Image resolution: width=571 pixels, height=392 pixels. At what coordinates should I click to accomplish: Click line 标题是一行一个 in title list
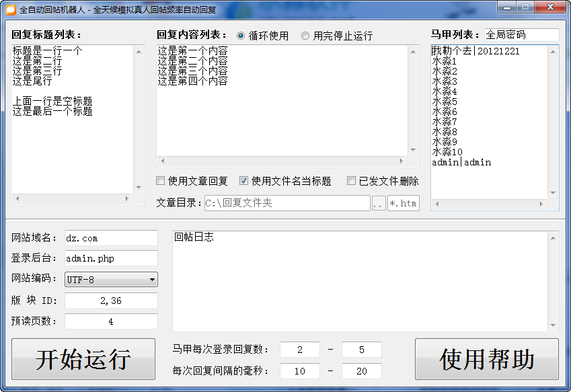coord(47,50)
